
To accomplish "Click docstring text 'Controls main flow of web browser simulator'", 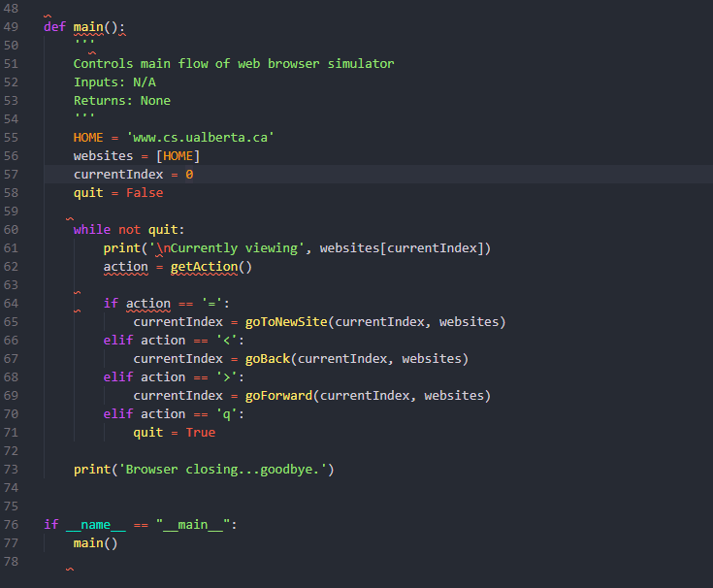I will click(x=234, y=64).
